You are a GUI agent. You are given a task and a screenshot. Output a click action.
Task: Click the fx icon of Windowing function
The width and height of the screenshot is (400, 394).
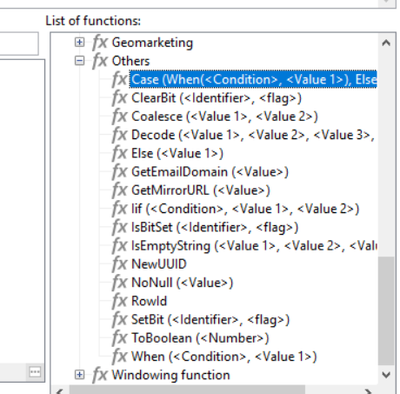tap(100, 375)
